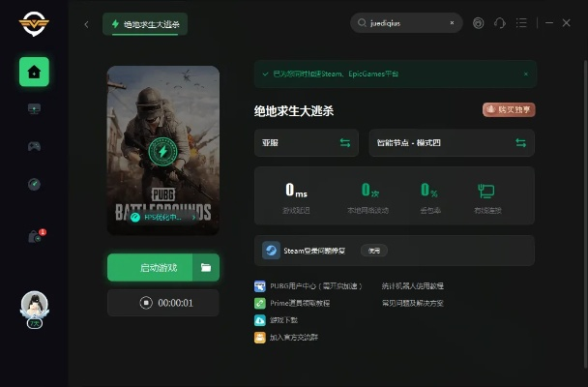Click the 使用 button for Steam repair
This screenshot has height=387, width=588.
374,251
